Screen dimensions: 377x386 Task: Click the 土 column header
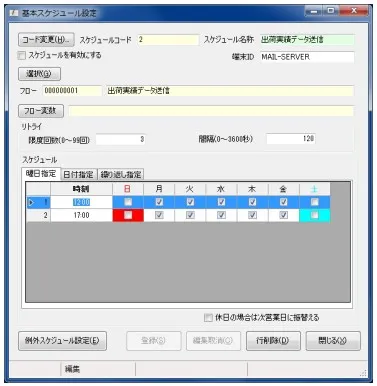315,189
